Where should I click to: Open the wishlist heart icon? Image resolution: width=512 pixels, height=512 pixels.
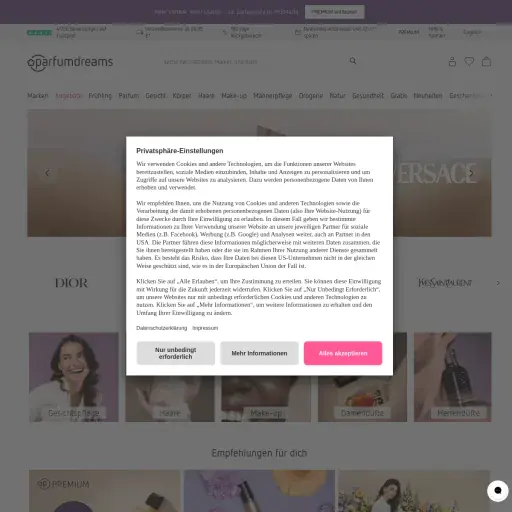(x=469, y=61)
